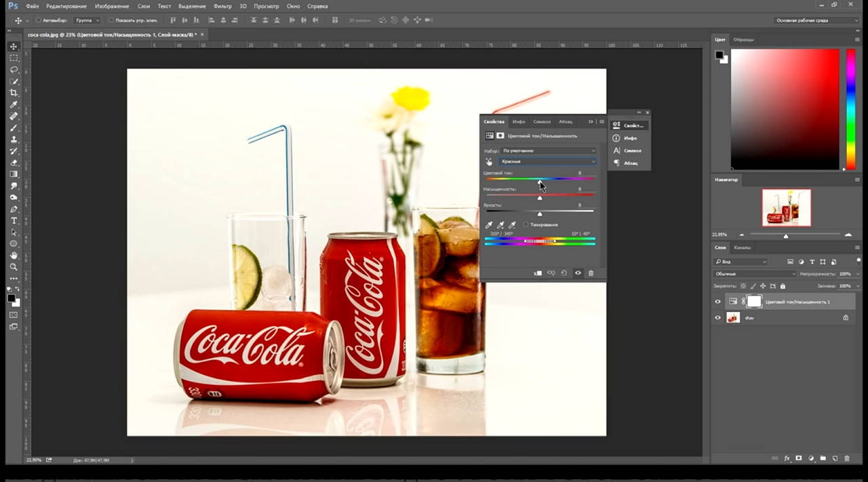This screenshot has width=868, height=482.
Task: Select the Lasso tool
Action: point(14,70)
